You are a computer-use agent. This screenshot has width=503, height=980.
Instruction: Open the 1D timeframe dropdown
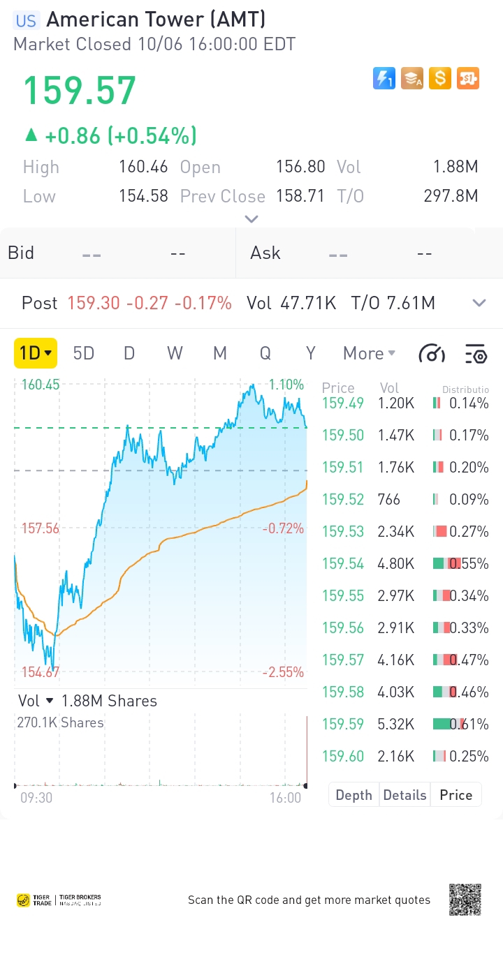[36, 353]
